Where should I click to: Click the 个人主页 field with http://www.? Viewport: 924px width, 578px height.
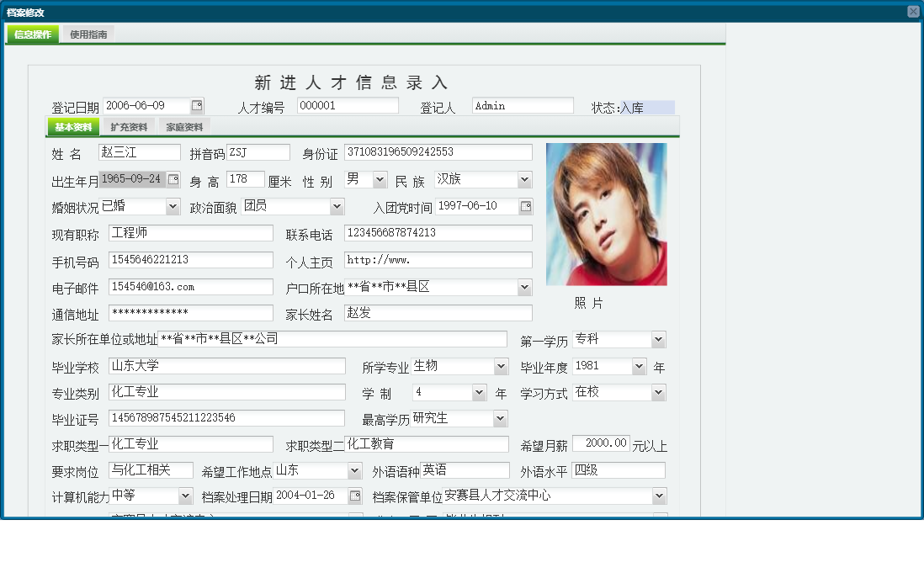pyautogui.click(x=438, y=260)
